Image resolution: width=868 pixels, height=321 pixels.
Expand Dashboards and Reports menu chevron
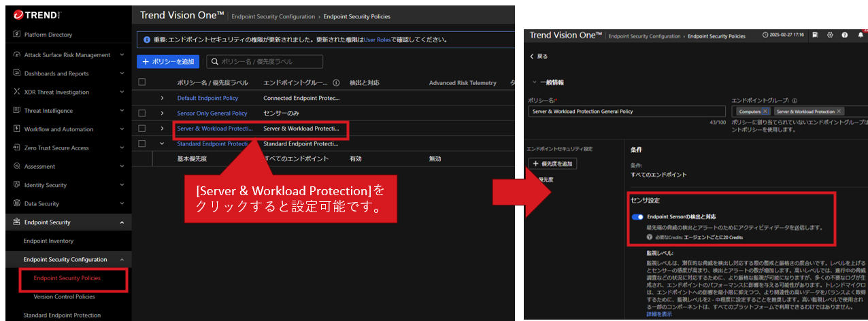click(122, 73)
